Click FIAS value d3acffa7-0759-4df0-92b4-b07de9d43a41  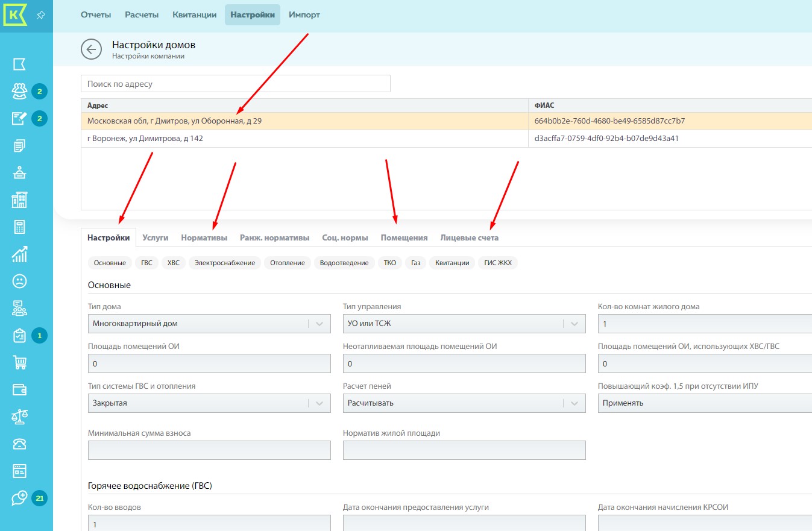(x=606, y=139)
